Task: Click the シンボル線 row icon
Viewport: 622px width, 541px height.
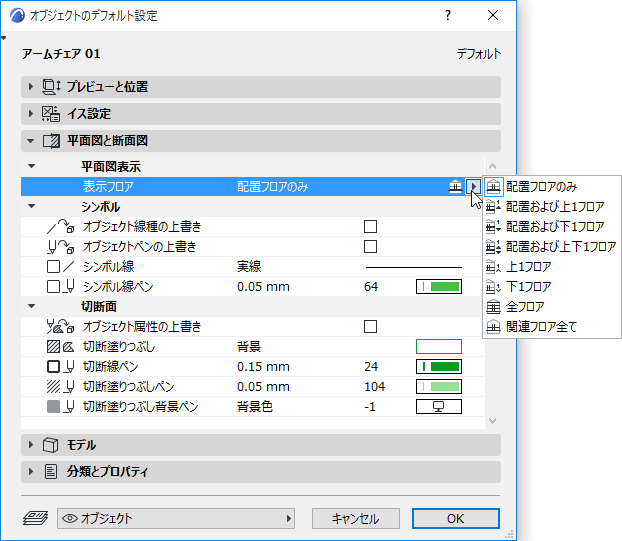Action: click(x=60, y=267)
